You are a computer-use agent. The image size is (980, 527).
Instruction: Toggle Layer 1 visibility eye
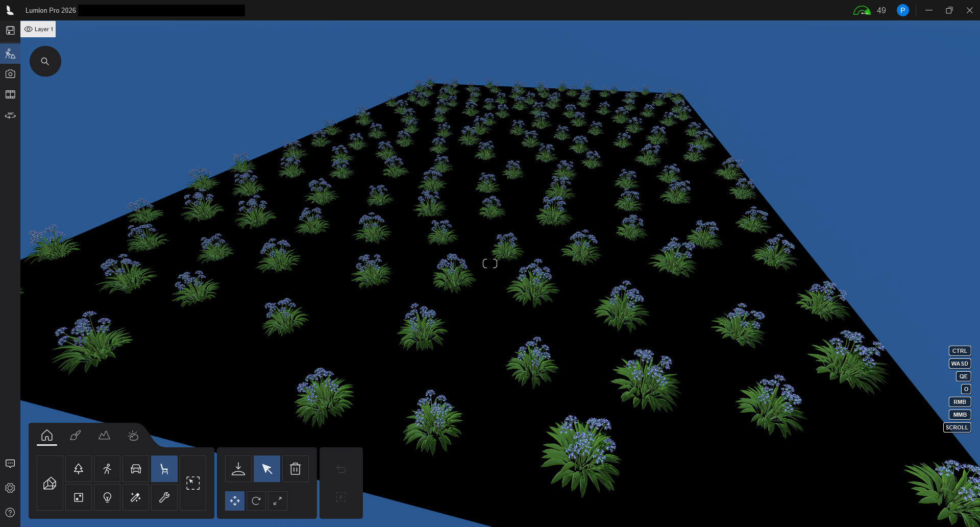[x=29, y=29]
